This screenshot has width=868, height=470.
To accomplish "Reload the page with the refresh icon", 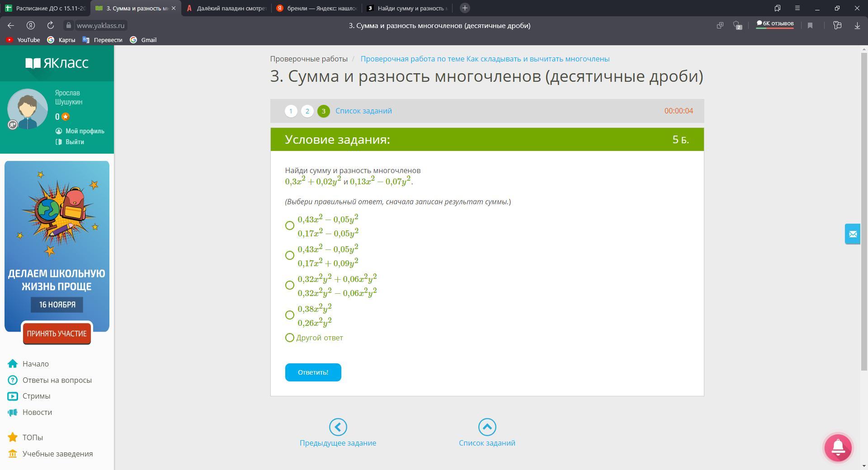I will 51,26.
